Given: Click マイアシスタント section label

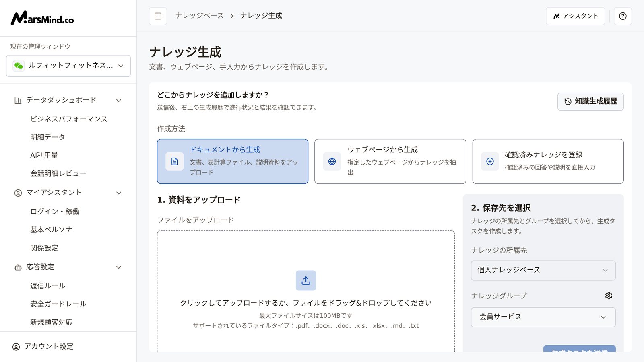Looking at the screenshot, I should pyautogui.click(x=54, y=193).
